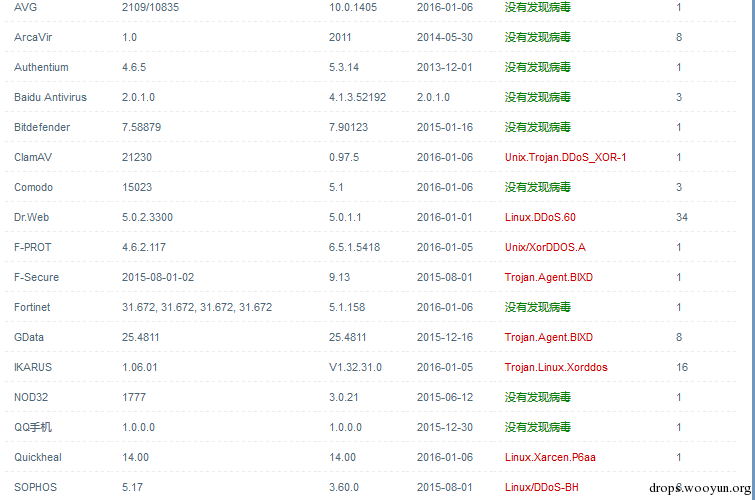Click IKARUS scan time value 16
This screenshot has width=755, height=500.
[682, 367]
